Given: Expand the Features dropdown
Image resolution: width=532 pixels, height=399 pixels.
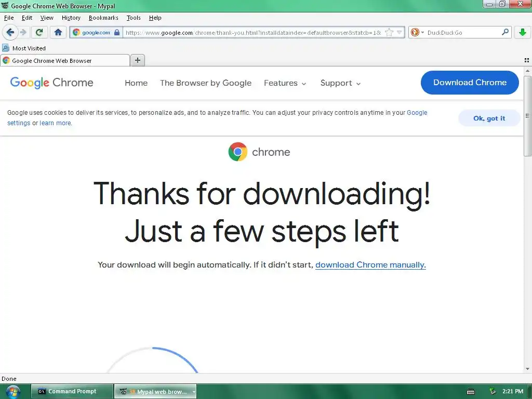Looking at the screenshot, I should pos(285,83).
